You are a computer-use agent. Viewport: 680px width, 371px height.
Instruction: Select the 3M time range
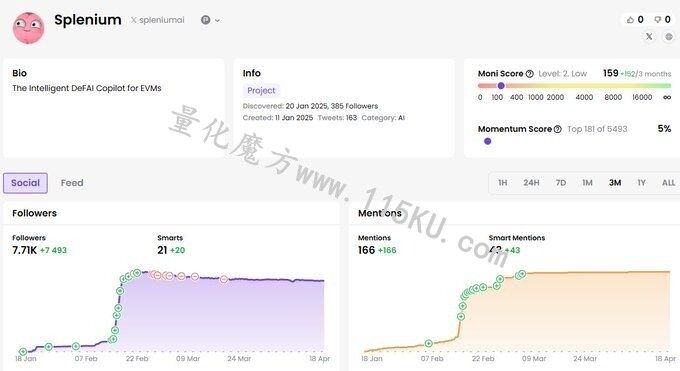[615, 183]
